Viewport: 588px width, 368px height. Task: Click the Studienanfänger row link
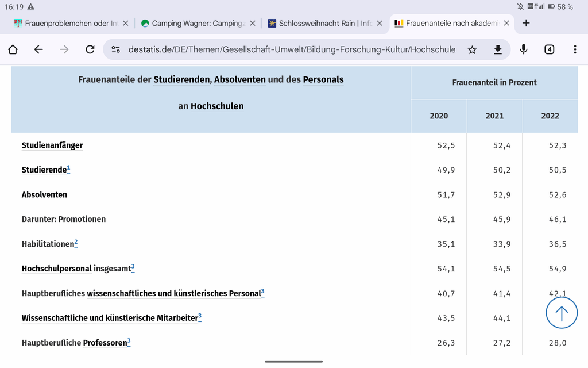coord(52,145)
